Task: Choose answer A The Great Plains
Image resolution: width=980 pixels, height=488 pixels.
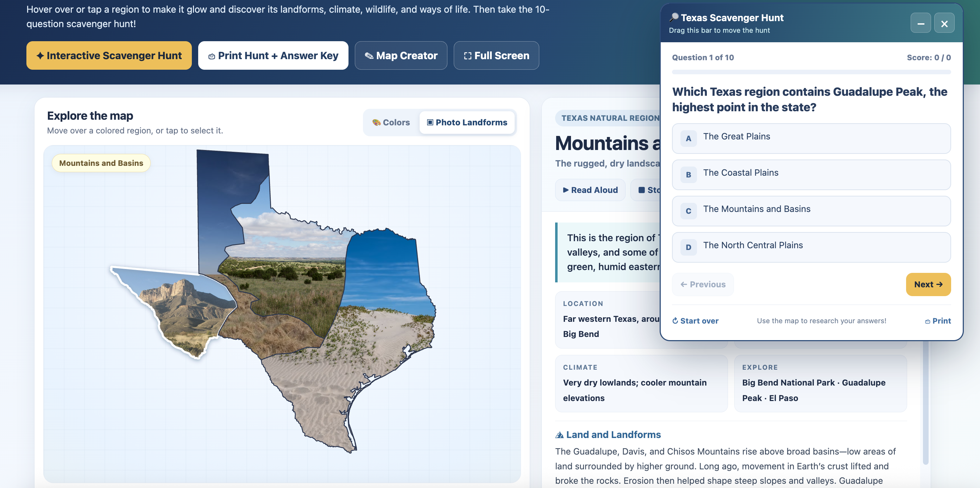Action: (x=811, y=138)
